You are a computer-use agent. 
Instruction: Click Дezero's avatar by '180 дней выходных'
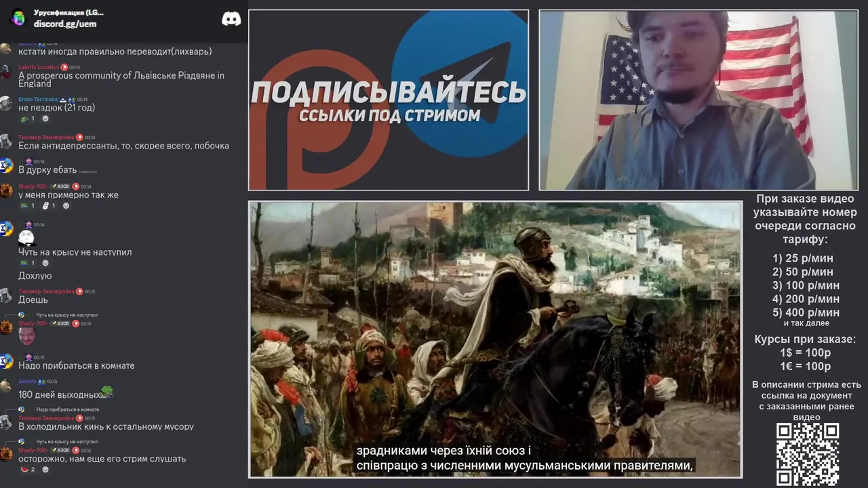click(x=5, y=385)
